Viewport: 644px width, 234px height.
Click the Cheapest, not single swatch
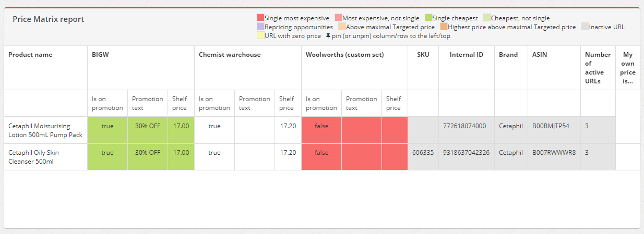coord(487,18)
